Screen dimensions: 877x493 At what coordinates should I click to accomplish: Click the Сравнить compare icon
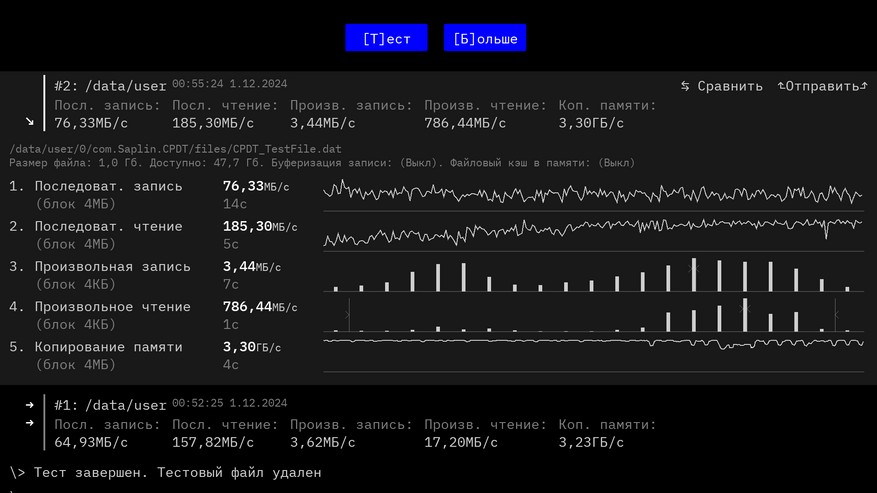[685, 86]
